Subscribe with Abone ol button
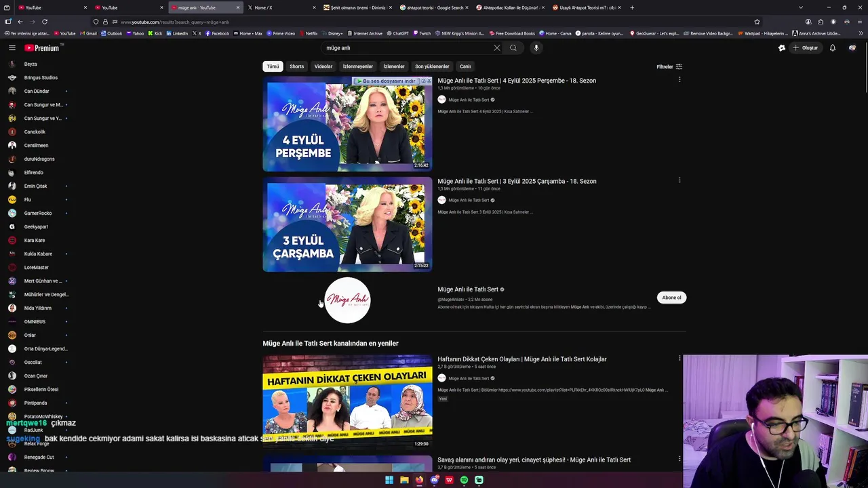 coord(671,298)
